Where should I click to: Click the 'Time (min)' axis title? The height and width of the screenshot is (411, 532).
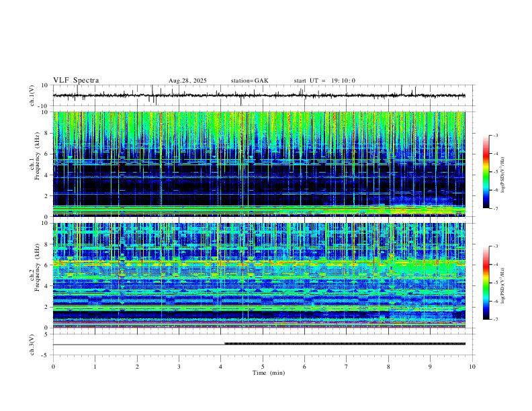tap(269, 373)
